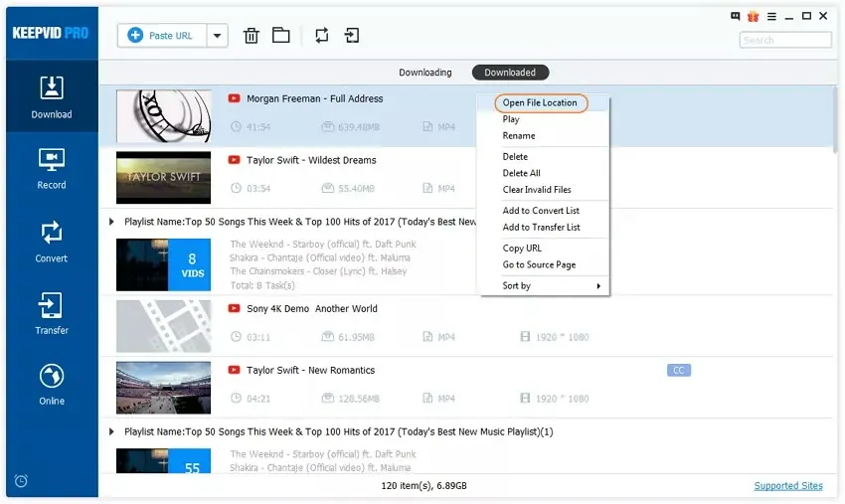Click the 55.40MB size of Wildest Dreams
This screenshot has width=845, height=504.
pos(356,188)
